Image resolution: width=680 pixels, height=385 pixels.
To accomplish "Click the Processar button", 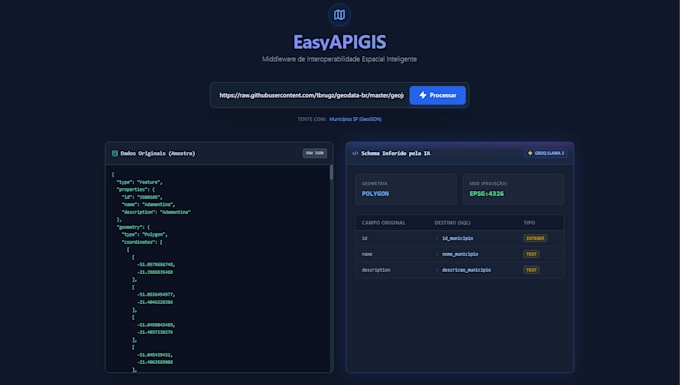I will 438,95.
